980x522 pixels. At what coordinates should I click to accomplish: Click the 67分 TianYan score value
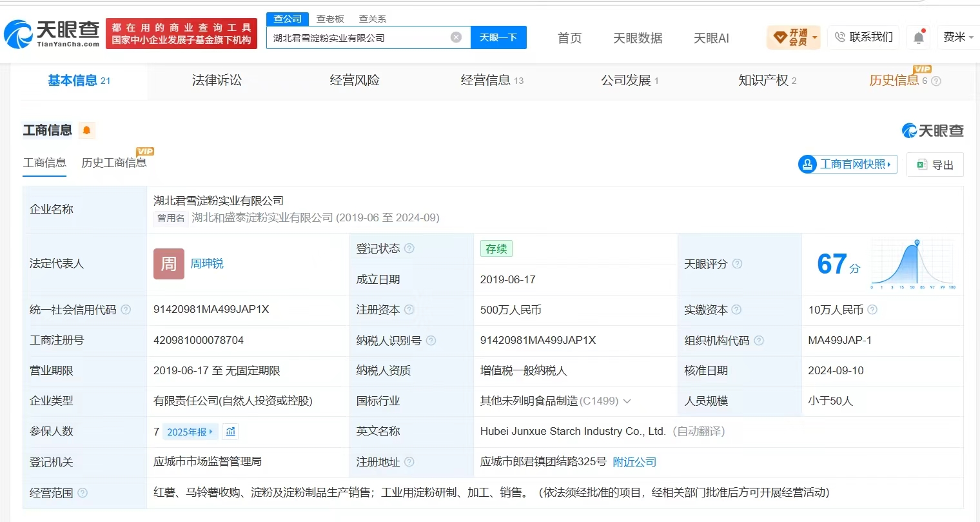pyautogui.click(x=838, y=264)
